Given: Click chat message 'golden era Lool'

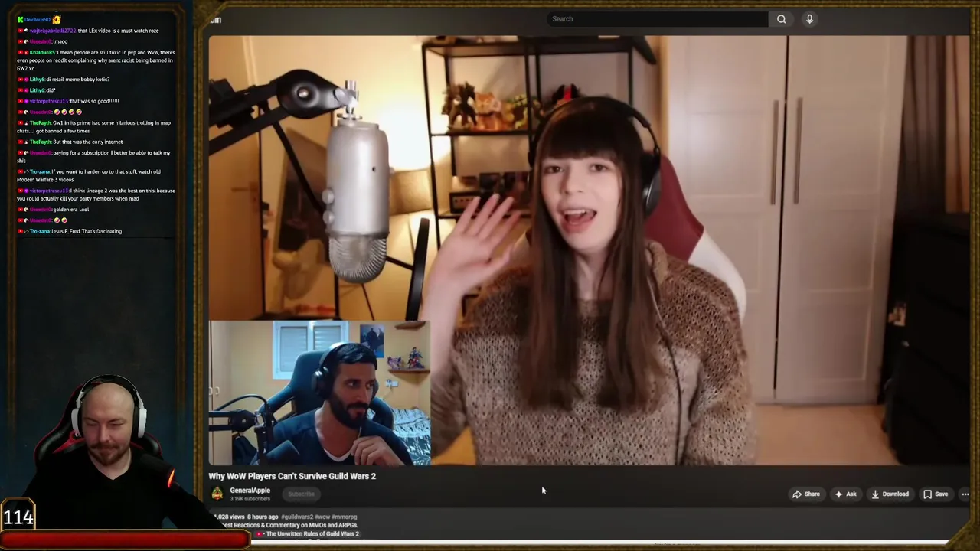Looking at the screenshot, I should (x=73, y=210).
